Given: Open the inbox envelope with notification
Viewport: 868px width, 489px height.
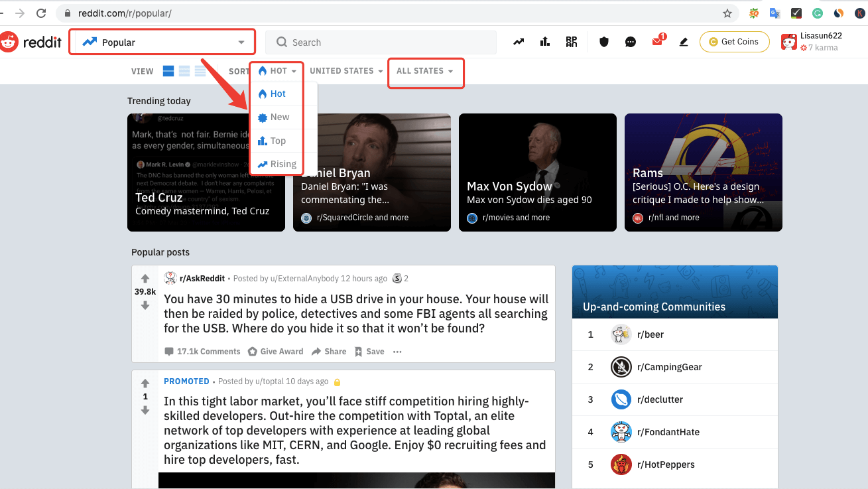Looking at the screenshot, I should click(x=657, y=41).
